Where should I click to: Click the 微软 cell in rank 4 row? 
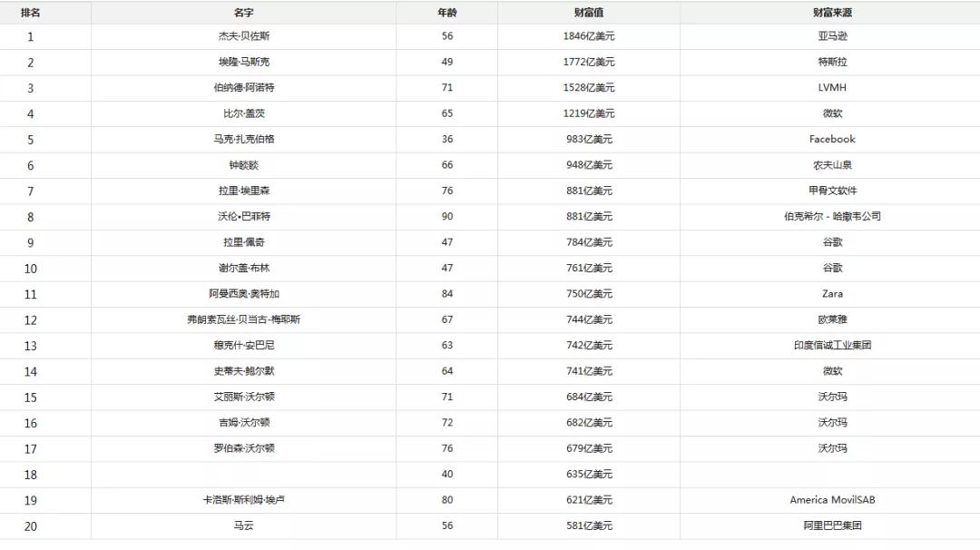(x=832, y=113)
